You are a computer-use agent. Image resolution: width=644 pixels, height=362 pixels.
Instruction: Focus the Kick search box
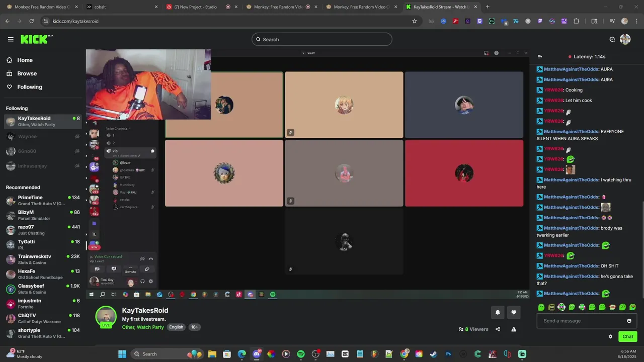322,39
